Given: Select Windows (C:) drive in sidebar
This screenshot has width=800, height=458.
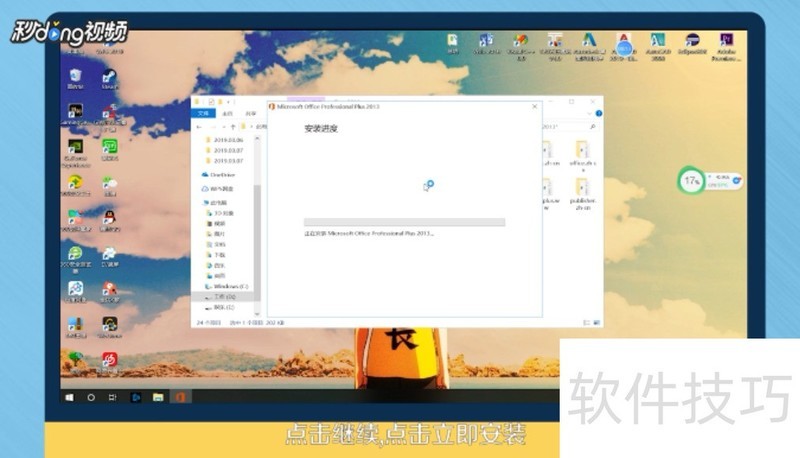Looking at the screenshot, I should [227, 286].
